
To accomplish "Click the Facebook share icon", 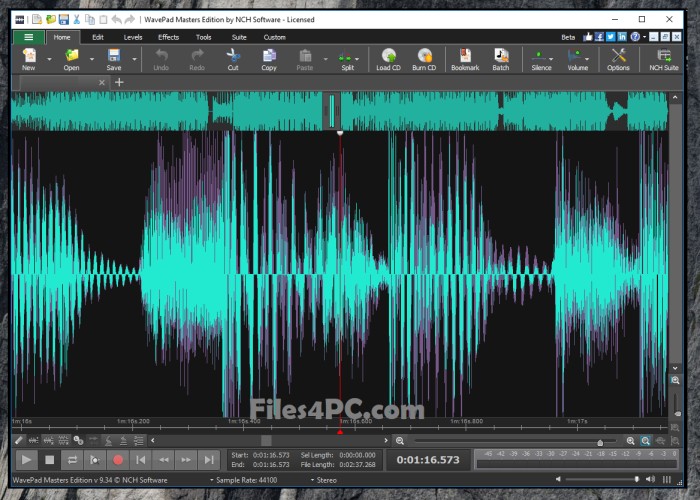I will click(599, 37).
